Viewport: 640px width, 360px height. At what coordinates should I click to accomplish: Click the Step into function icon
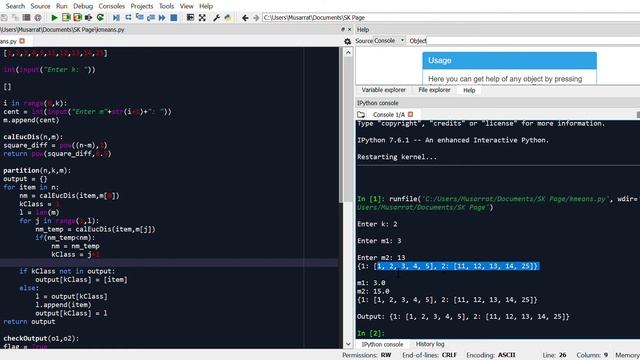140,18
